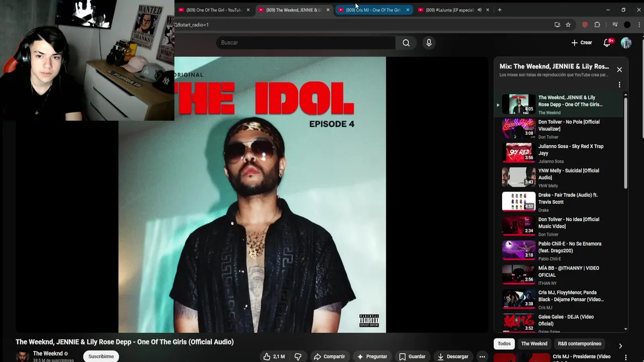Close the 'Cris MJ - One Of The Girl' tab
The width and height of the screenshot is (644, 362).
tap(408, 10)
